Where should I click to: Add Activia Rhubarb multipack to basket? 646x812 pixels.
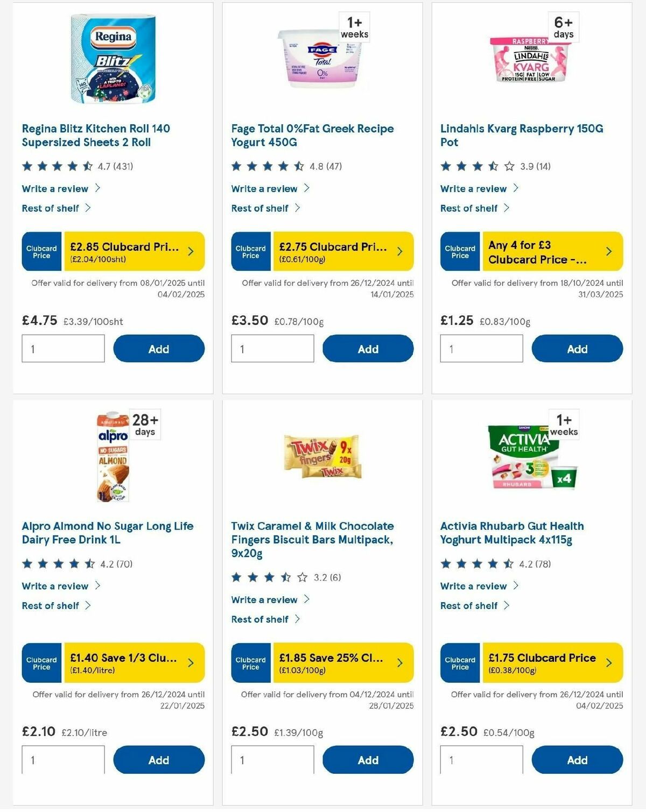click(x=577, y=760)
